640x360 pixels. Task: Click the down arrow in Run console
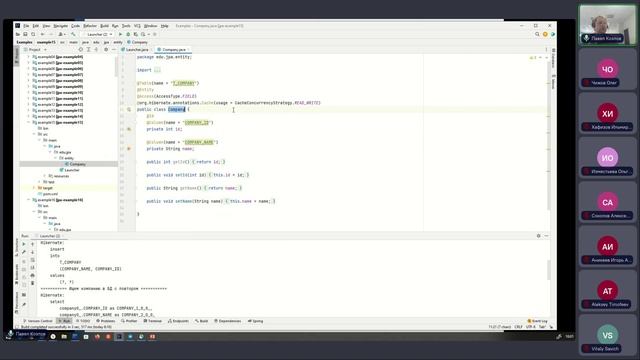click(33, 252)
